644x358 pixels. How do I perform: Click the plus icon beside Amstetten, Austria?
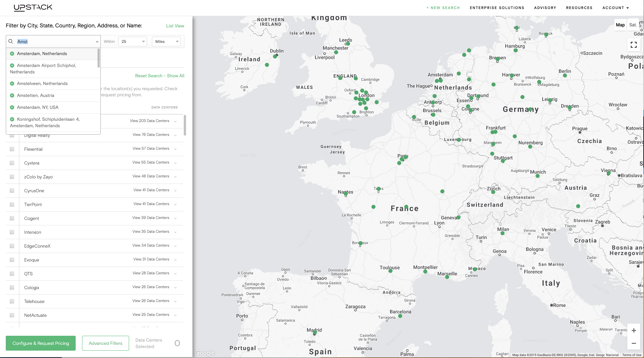12,96
